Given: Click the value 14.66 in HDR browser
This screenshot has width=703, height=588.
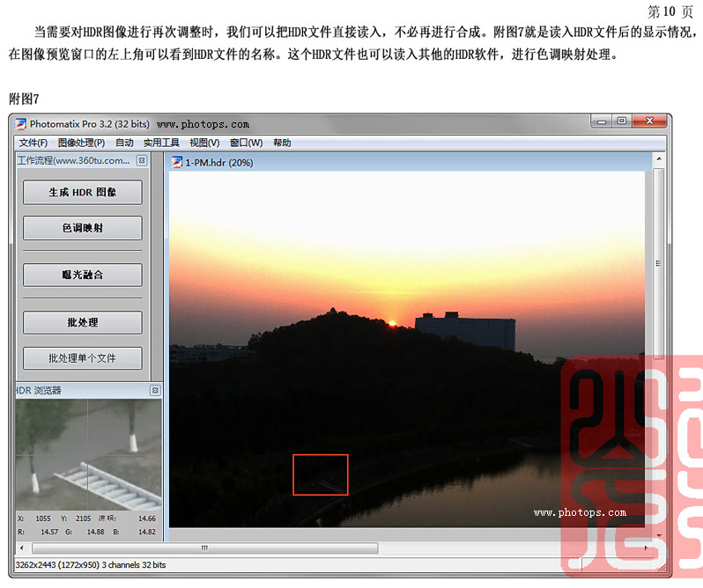Looking at the screenshot, I should pyautogui.click(x=147, y=518).
